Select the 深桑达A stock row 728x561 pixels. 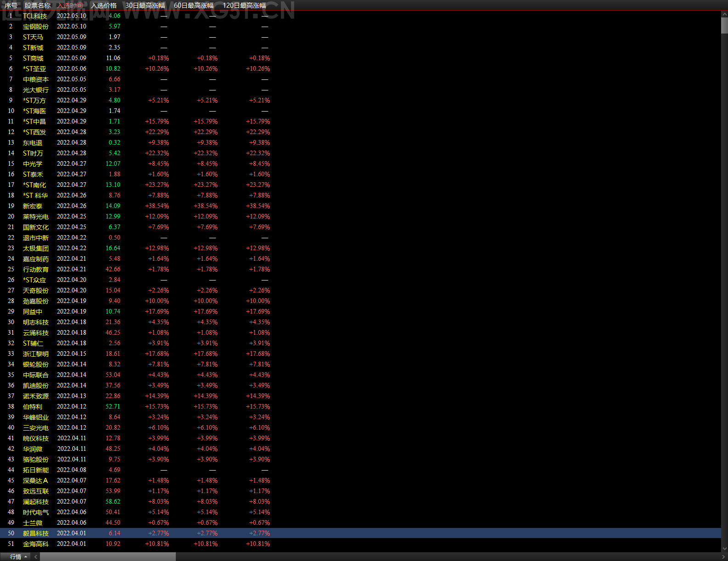tap(360, 480)
